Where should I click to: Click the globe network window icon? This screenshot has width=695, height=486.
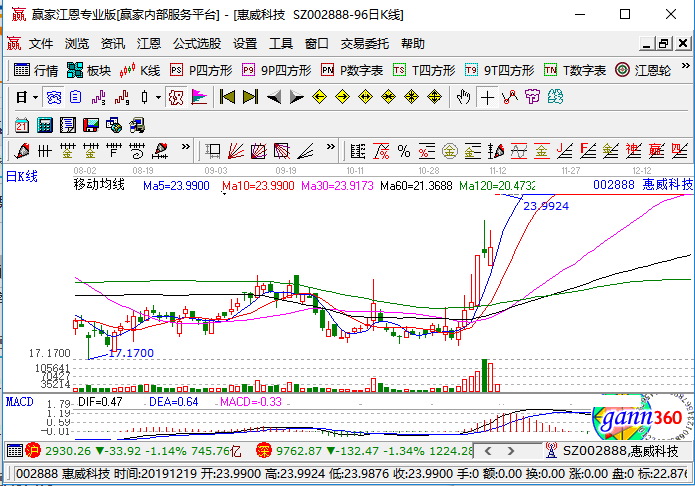click(114, 125)
